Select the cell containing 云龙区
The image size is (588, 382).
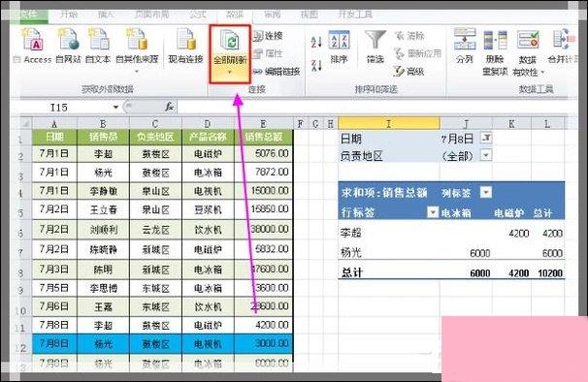[x=155, y=229]
